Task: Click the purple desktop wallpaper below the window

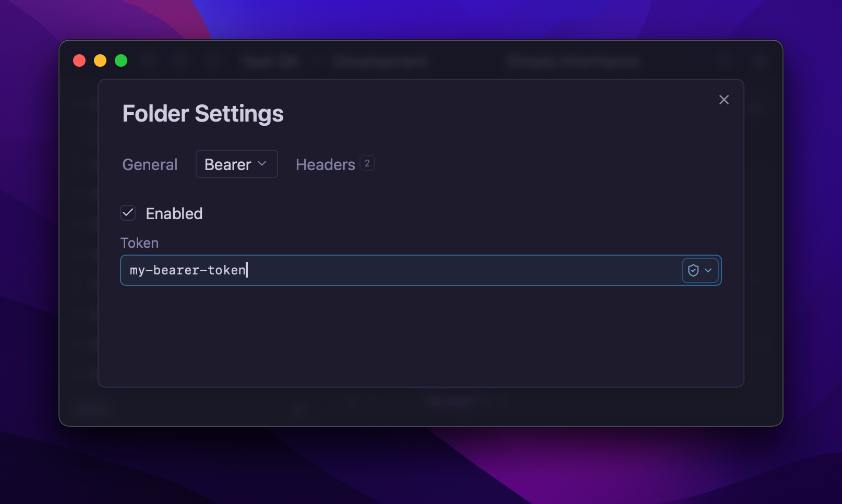Action: (x=420, y=464)
